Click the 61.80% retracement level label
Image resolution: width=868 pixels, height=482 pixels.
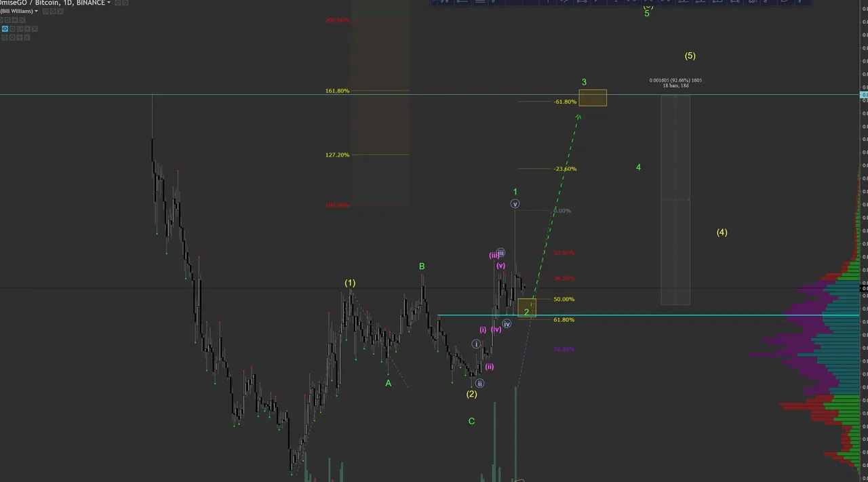coord(564,319)
